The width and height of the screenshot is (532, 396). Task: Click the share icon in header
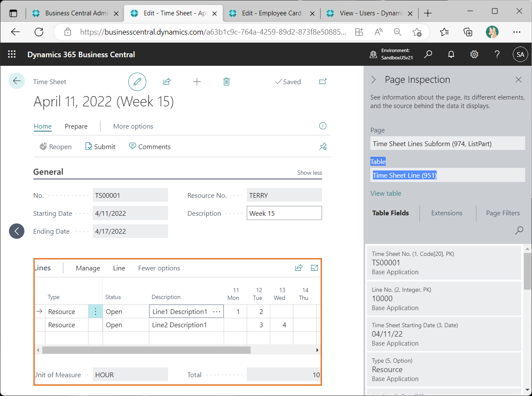[x=167, y=82]
